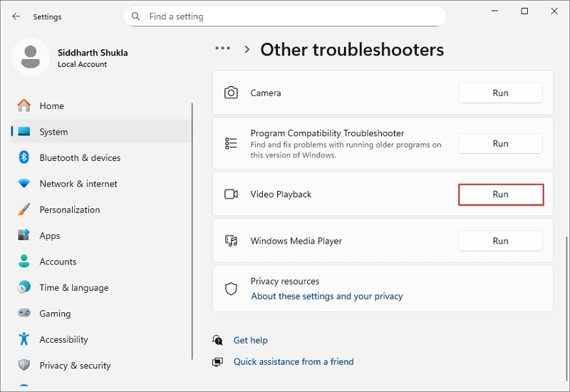This screenshot has width=570, height=392.
Task: Click the Windows Media Player icon
Action: click(x=231, y=241)
